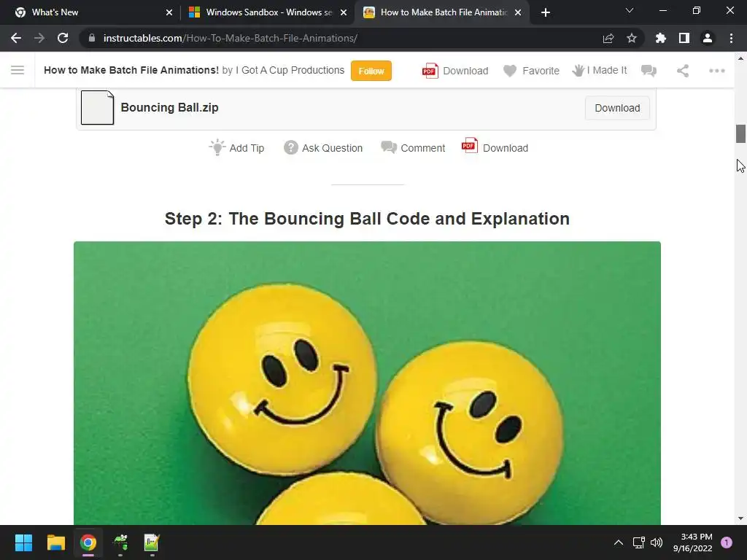Click Comment link below attachment
Screen dimensions: 747x560
tap(413, 148)
